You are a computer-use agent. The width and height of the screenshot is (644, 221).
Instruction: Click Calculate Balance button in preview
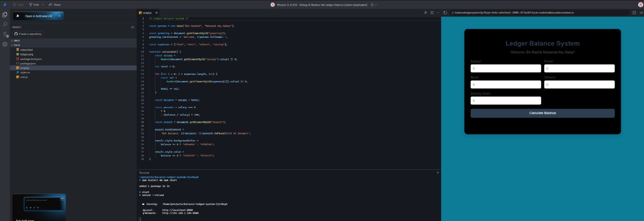click(x=542, y=113)
